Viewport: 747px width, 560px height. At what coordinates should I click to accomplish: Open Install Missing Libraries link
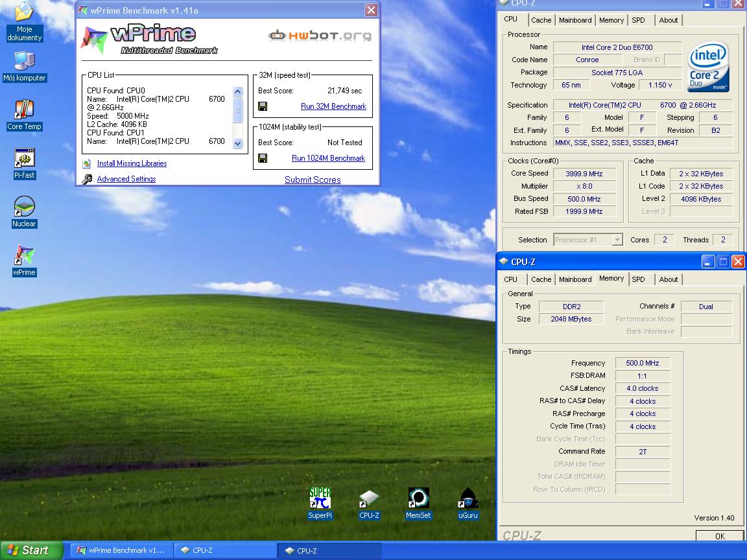(x=132, y=163)
